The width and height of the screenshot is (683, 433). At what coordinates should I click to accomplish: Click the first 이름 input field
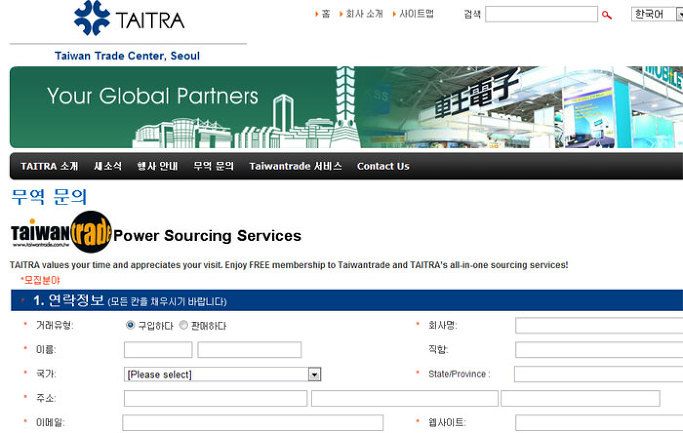[158, 350]
